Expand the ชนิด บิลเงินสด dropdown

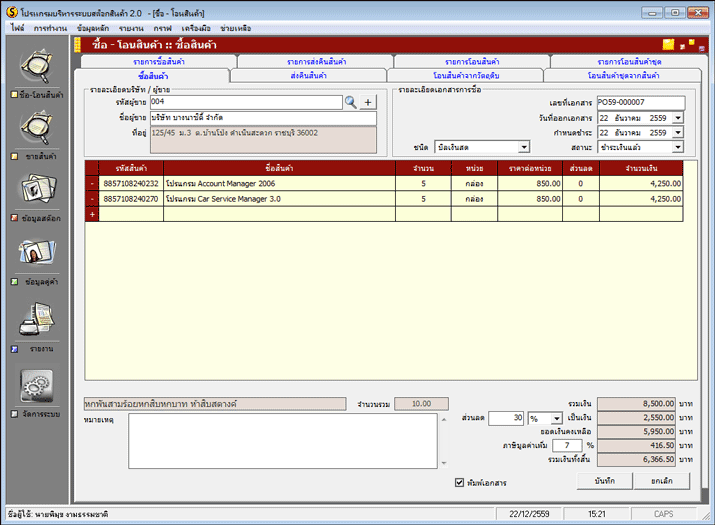[524, 147]
